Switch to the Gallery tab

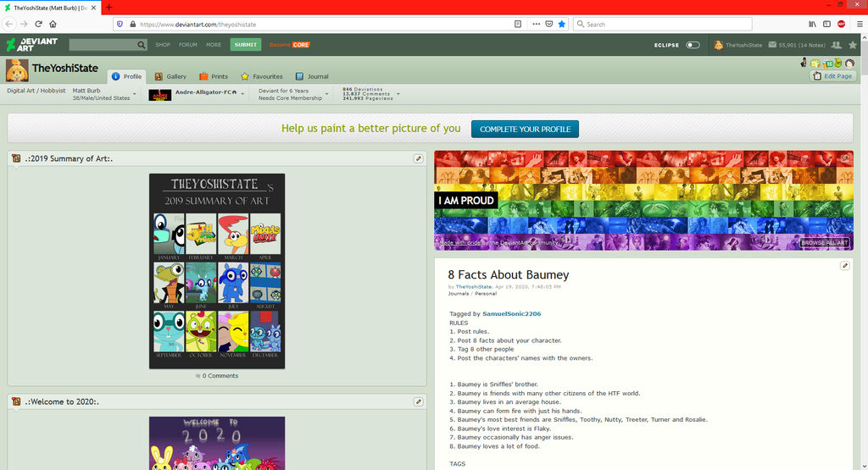pos(170,76)
